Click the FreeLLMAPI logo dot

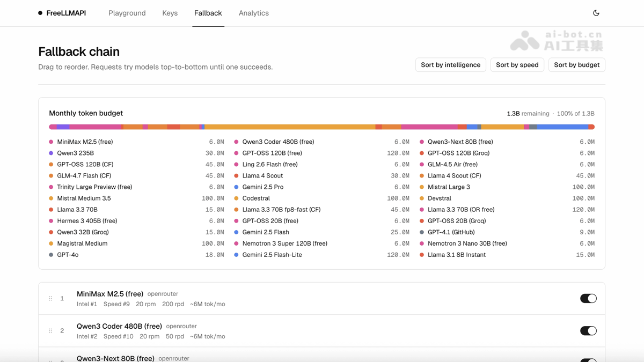coord(40,13)
